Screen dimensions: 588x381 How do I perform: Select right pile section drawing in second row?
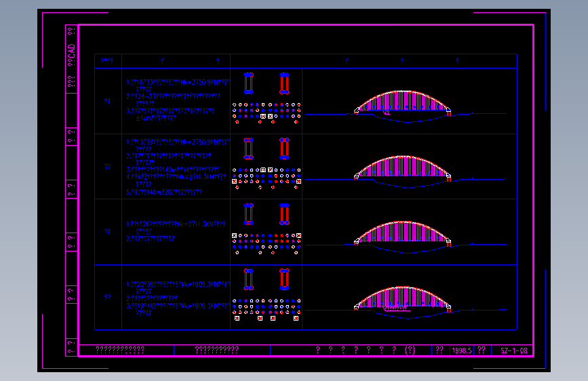(284, 148)
